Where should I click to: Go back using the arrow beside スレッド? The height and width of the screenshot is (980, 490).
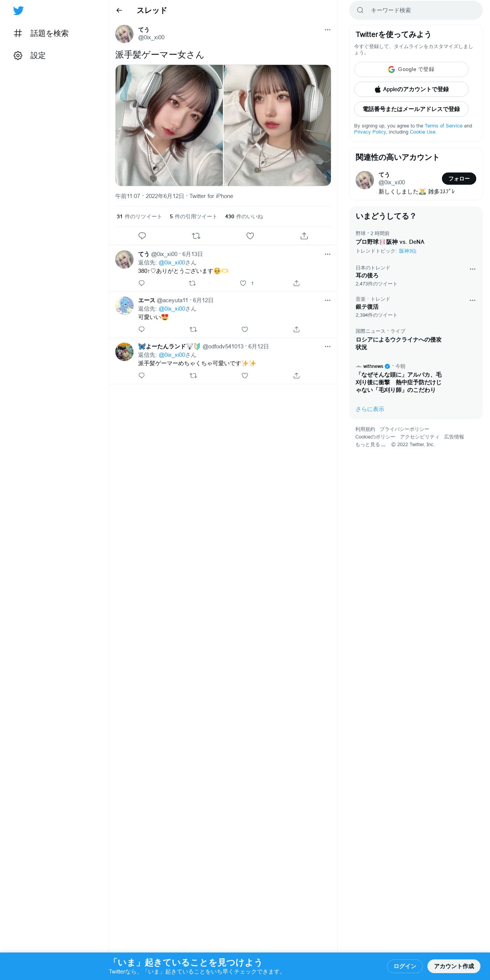coord(119,10)
